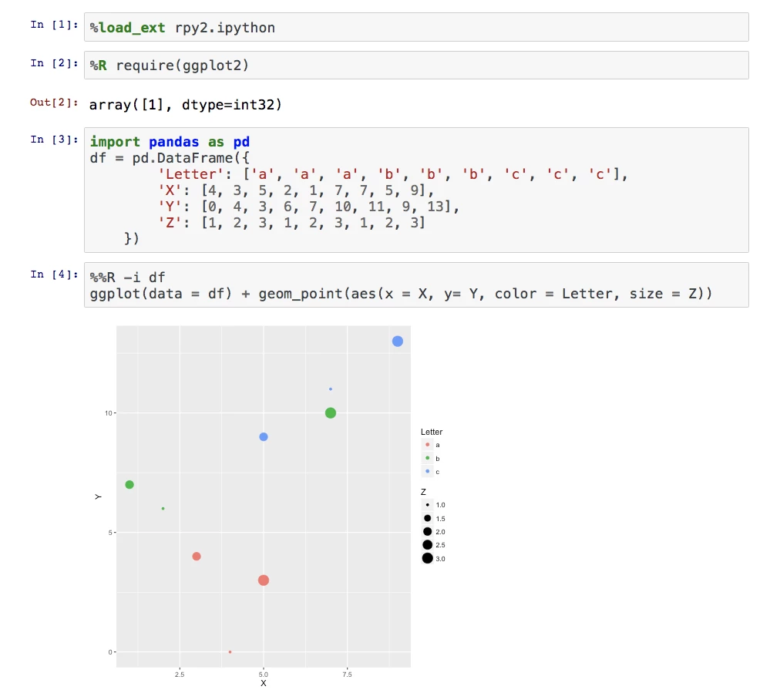This screenshot has height=700, width=780.
Task: Click the red legend swatch for letter a
Action: 427,445
